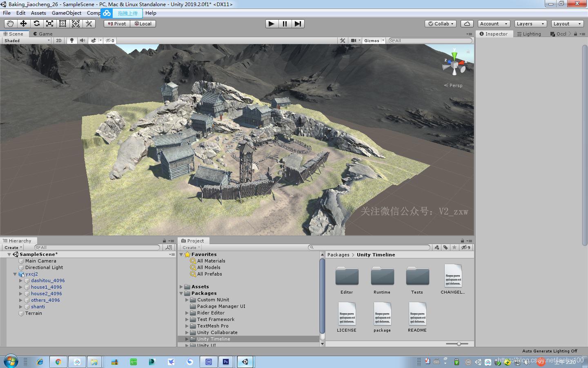This screenshot has width=588, height=368.
Task: Open cloud services icon
Action: (x=467, y=24)
